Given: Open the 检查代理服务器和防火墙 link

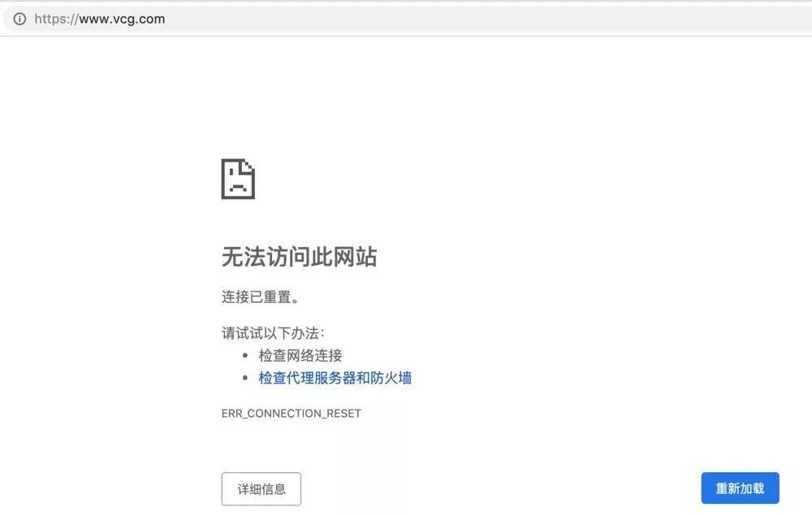Looking at the screenshot, I should 335,378.
